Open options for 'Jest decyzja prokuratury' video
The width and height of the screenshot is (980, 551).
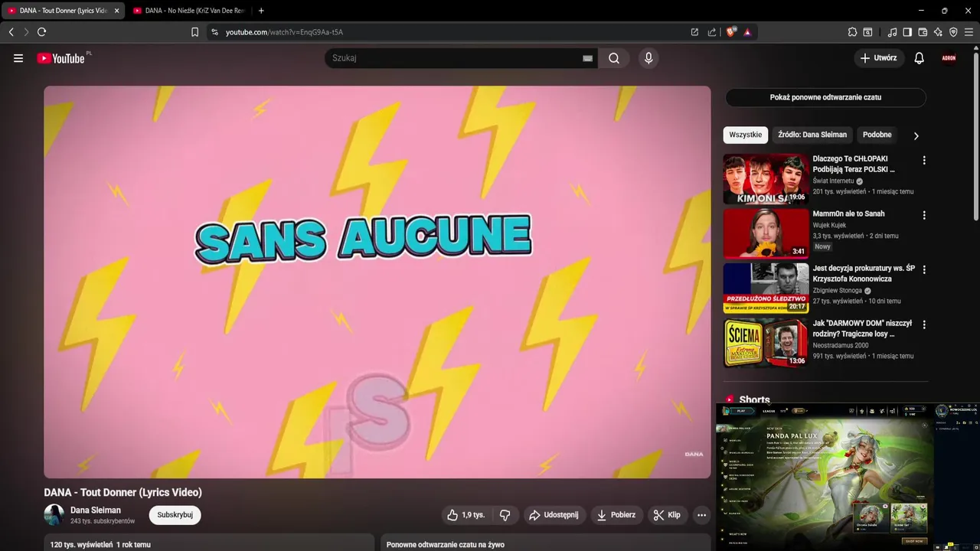tap(924, 270)
